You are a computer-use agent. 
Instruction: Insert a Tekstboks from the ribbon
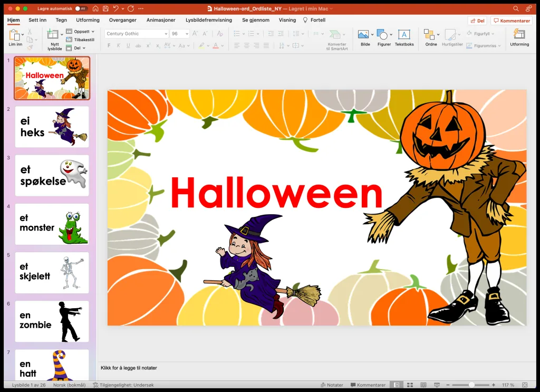pos(404,35)
